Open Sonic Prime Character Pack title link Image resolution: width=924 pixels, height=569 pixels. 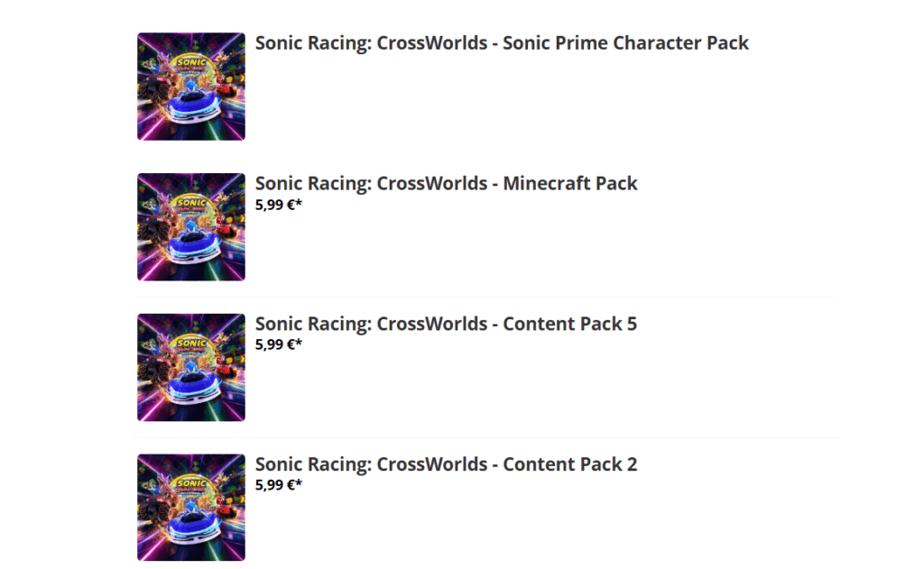(x=502, y=43)
